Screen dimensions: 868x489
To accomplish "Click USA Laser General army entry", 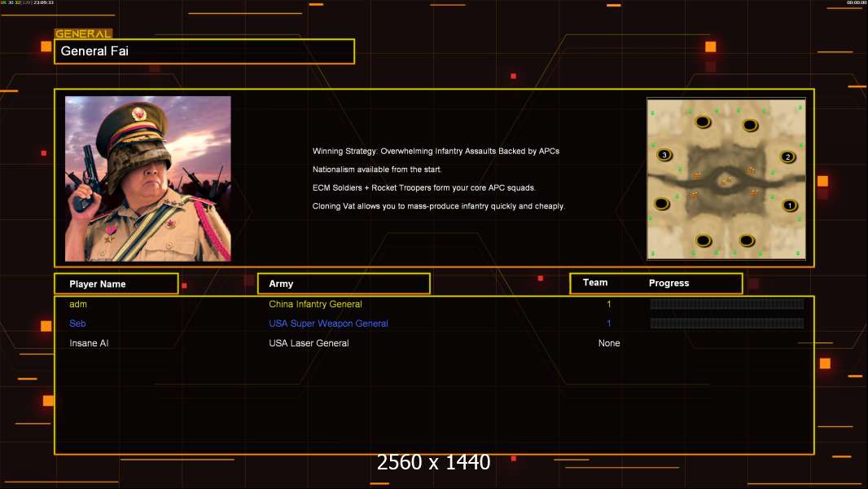I will (x=309, y=343).
